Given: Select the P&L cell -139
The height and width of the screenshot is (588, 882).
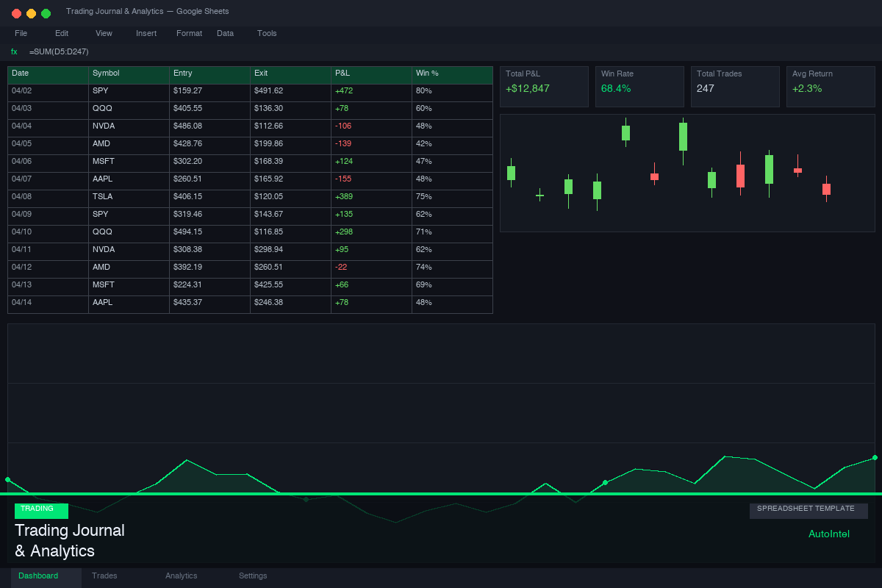Looking at the screenshot, I should tap(371, 144).
